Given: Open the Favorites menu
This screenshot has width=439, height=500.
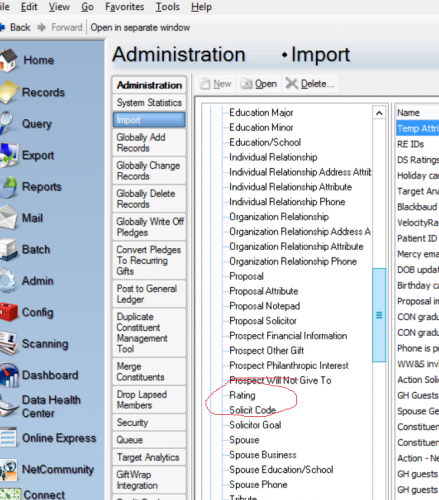Looking at the screenshot, I should 125,7.
